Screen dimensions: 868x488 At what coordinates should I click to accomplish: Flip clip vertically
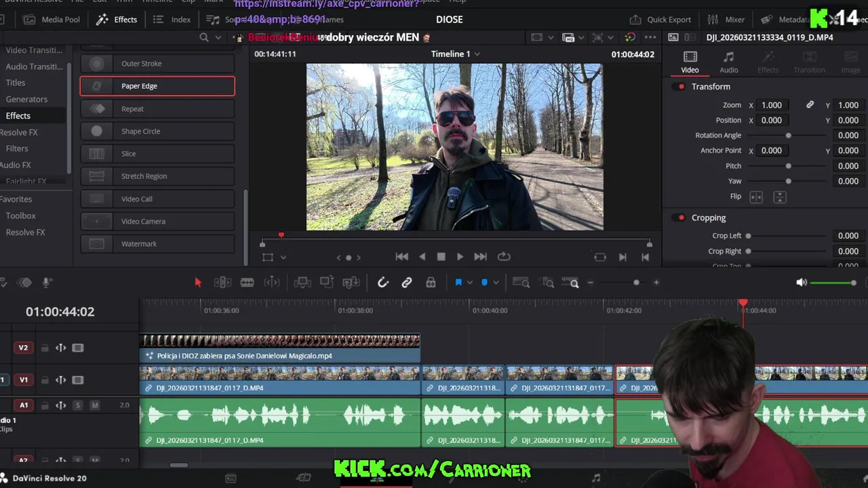point(780,197)
